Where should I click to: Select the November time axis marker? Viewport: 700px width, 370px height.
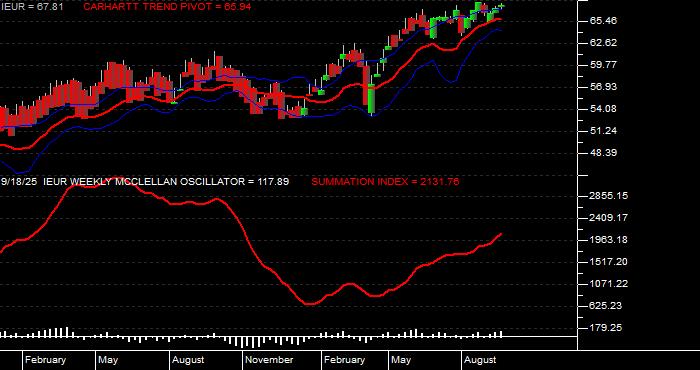click(x=270, y=360)
